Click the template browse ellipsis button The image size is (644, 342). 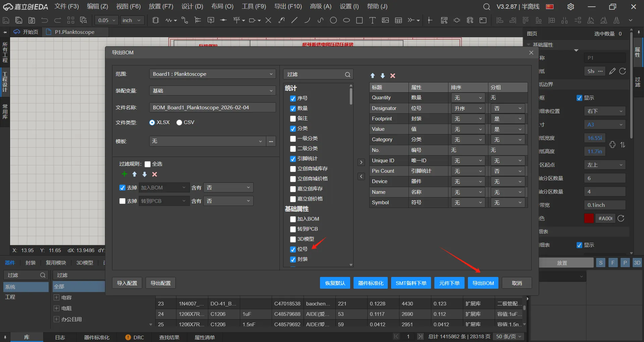(271, 141)
